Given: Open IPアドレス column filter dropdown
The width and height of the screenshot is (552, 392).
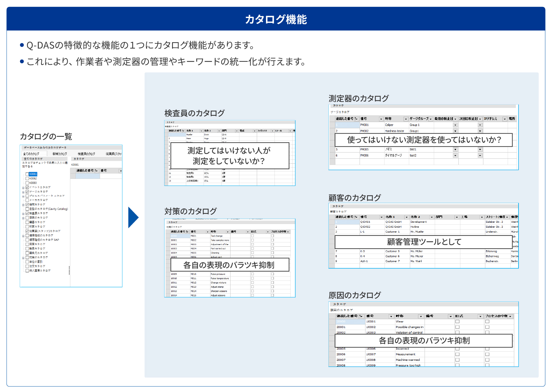Looking at the screenshot, I should [x=505, y=119].
